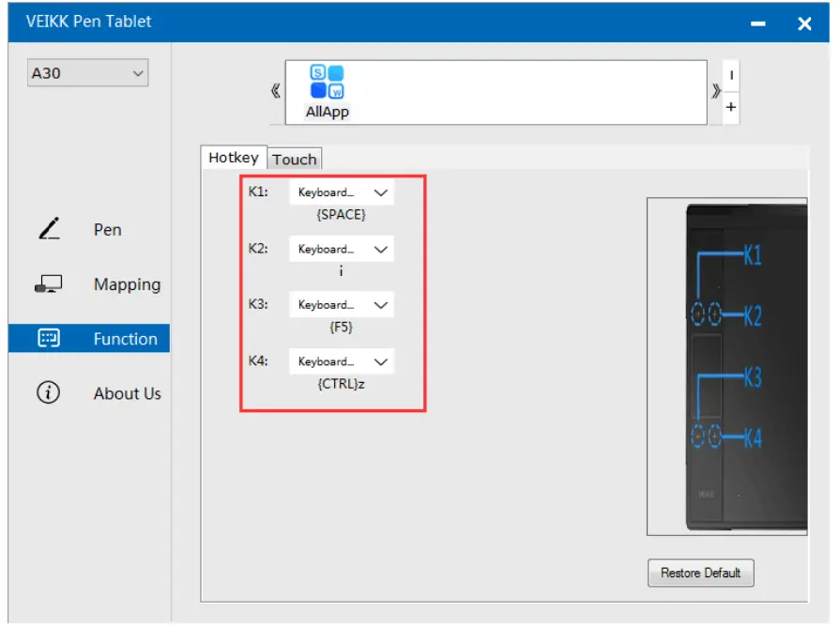Open the Mapping settings page
Viewport: 840px width, 628px height.
point(127,284)
